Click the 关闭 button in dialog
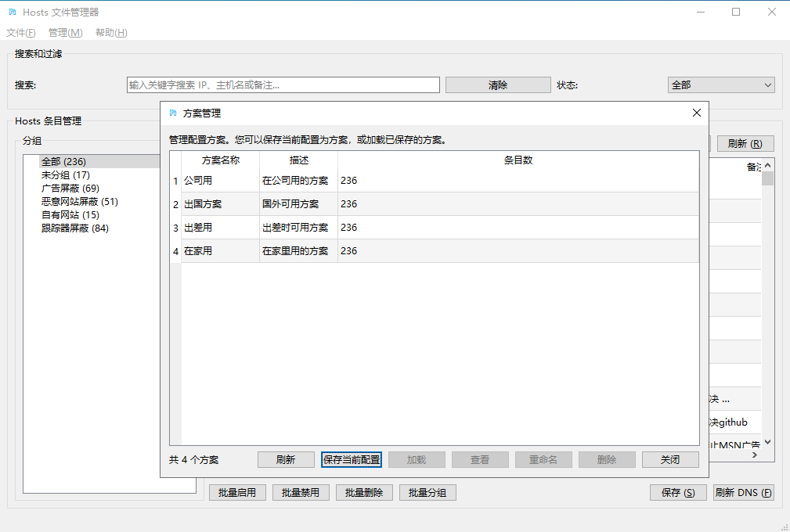790x532 pixels. tap(669, 460)
